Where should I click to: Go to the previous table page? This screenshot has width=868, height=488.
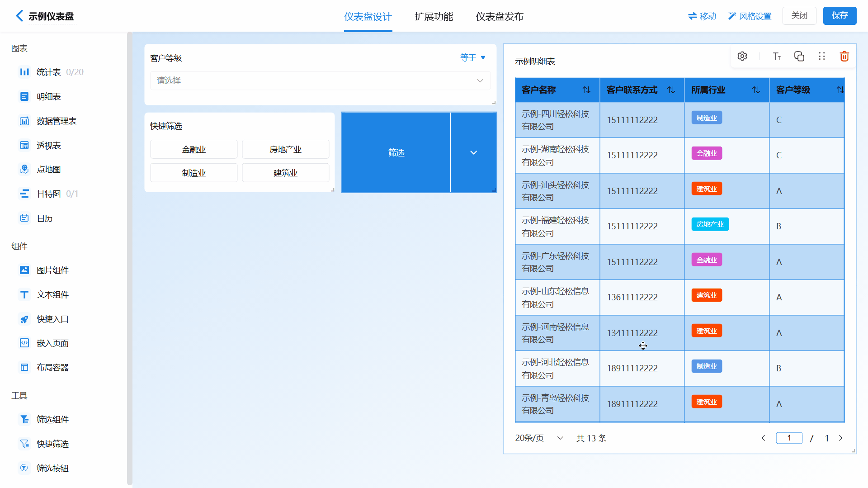pos(764,438)
